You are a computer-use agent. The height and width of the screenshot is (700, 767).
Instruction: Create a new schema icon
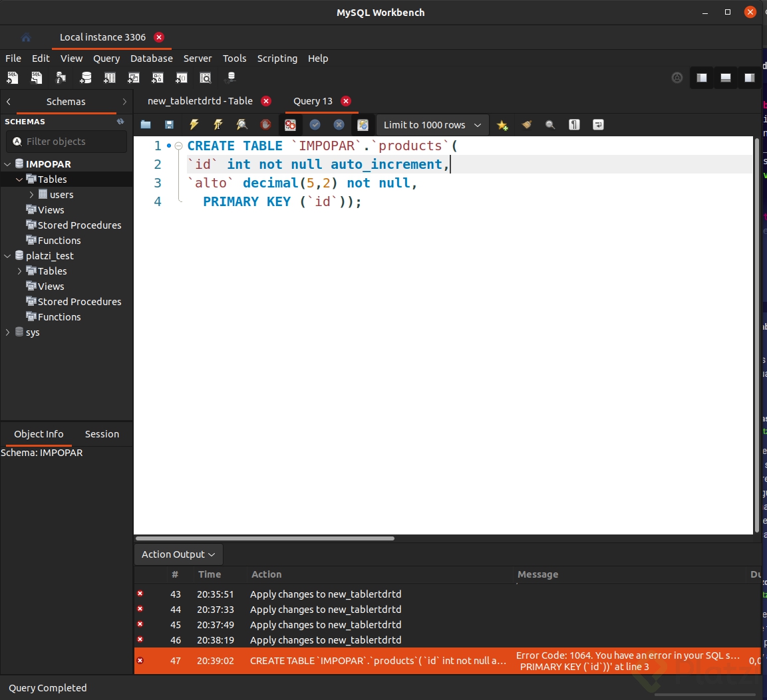point(85,78)
